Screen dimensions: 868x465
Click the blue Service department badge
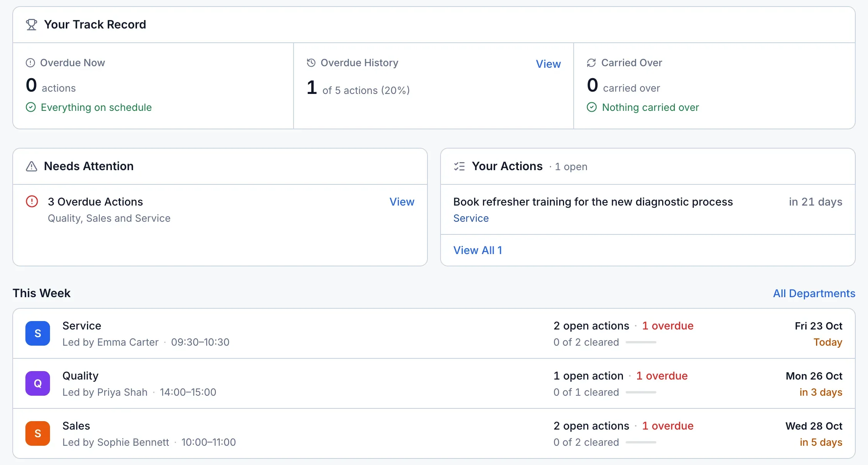coord(38,333)
